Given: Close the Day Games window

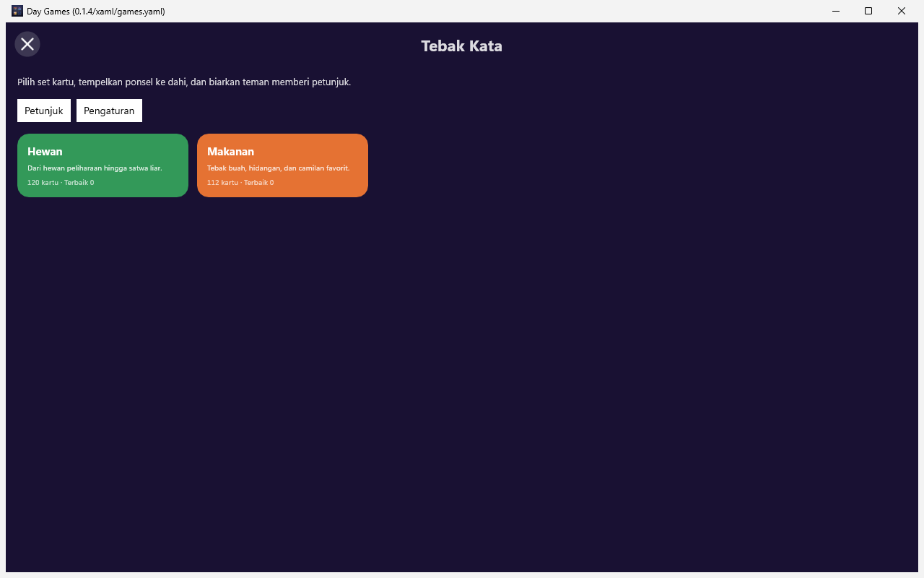Looking at the screenshot, I should click(902, 11).
